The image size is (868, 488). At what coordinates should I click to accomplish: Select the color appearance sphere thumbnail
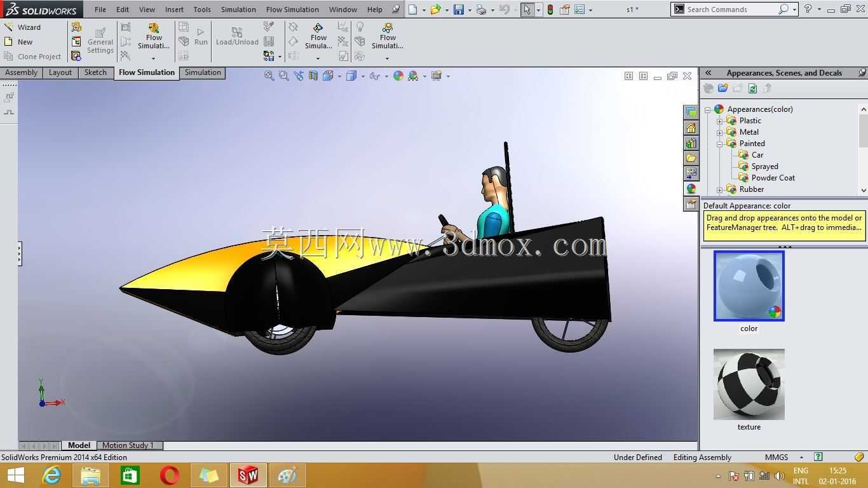tap(749, 286)
